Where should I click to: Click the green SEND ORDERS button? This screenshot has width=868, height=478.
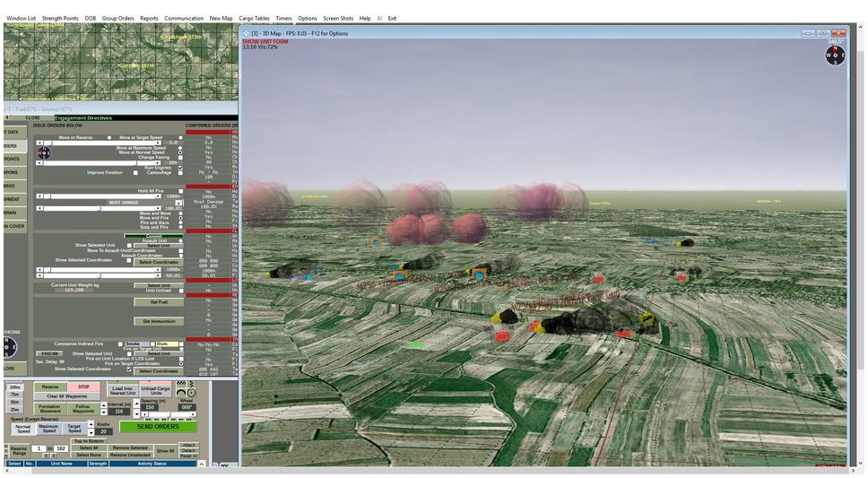pyautogui.click(x=158, y=427)
